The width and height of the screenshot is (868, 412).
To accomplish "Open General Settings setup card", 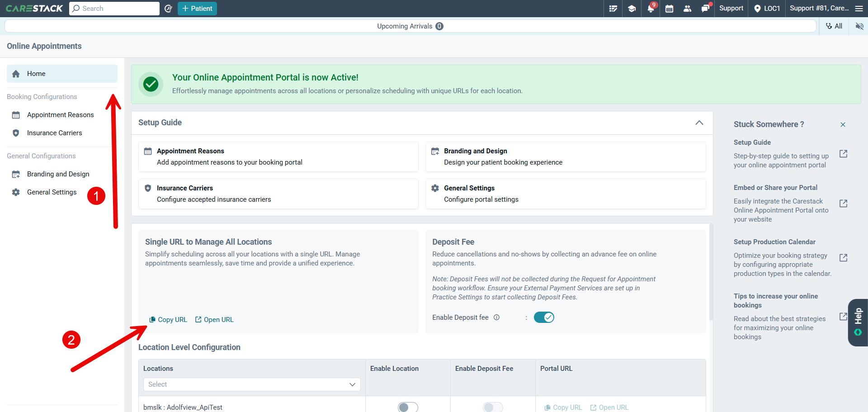I will tap(566, 194).
